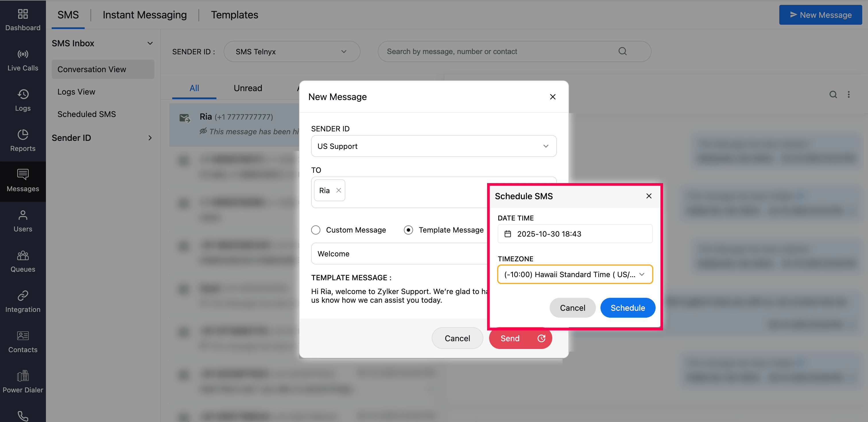The image size is (868, 422).
Task: Cancel the Schedule SMS popup
Action: pyautogui.click(x=572, y=308)
